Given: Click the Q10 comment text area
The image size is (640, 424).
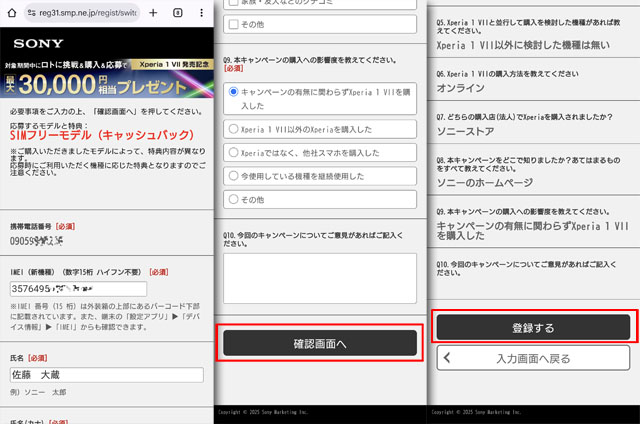Looking at the screenshot, I should [x=320, y=278].
